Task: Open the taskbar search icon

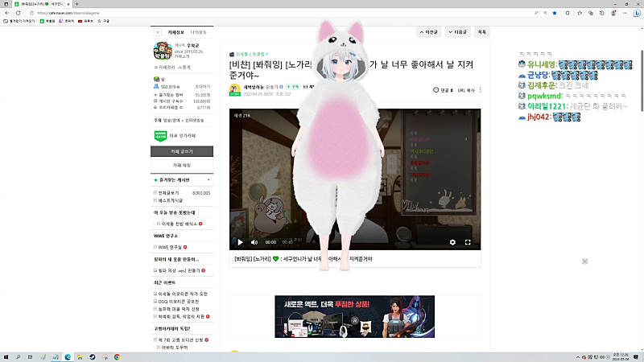Action: coord(18,357)
